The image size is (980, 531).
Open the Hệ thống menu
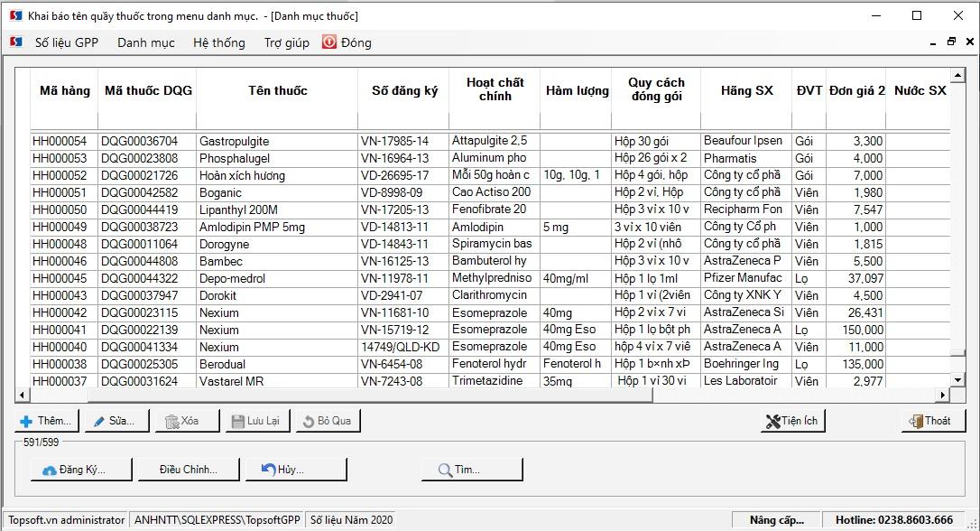coord(218,42)
